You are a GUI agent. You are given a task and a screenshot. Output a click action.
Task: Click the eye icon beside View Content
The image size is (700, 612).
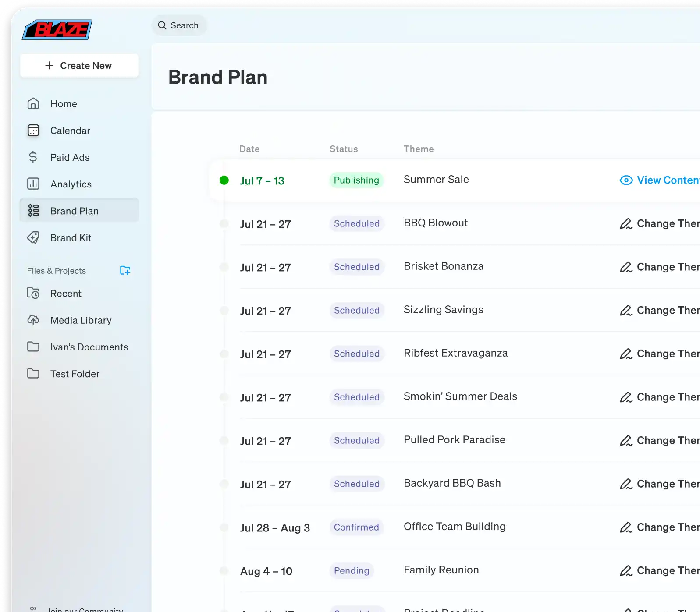(x=626, y=180)
